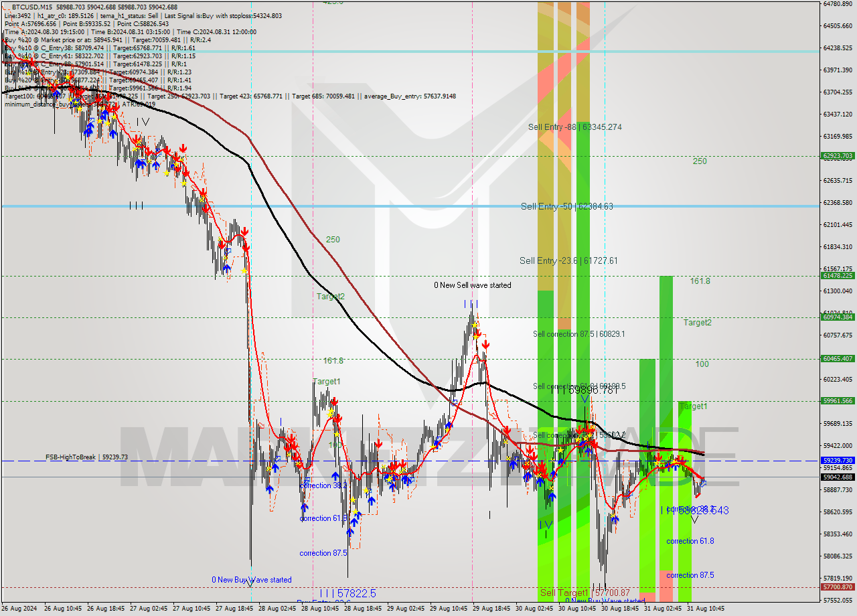
Task: Click the 61478.225 green price tag on axis
Action: pos(837,276)
